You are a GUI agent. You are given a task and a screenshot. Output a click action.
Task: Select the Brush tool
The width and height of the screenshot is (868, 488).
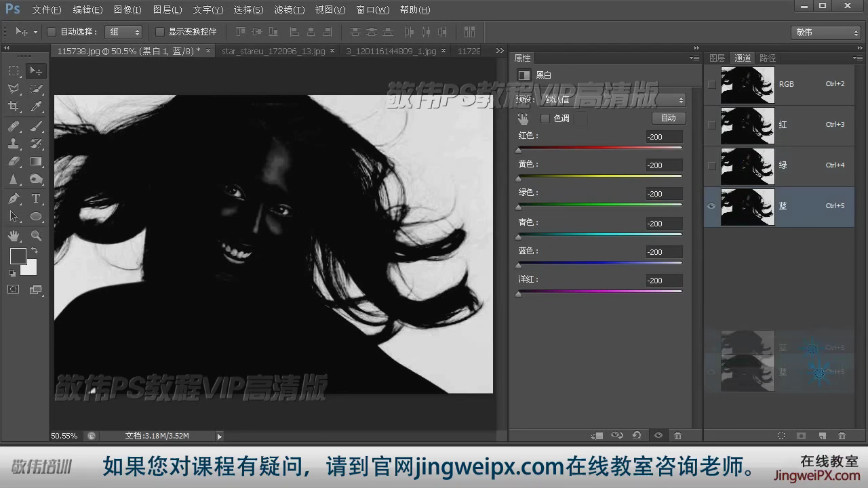(37, 126)
